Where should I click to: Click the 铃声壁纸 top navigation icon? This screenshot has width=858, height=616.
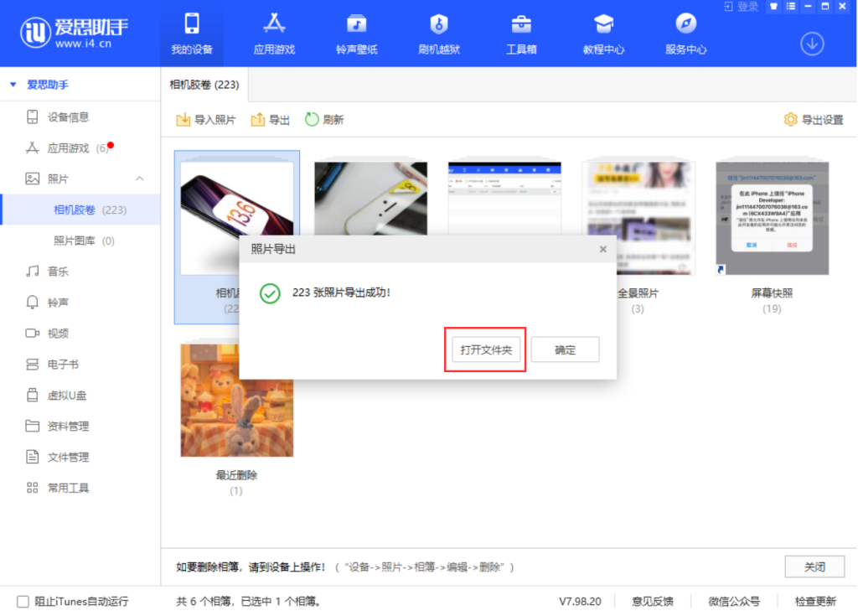(356, 23)
